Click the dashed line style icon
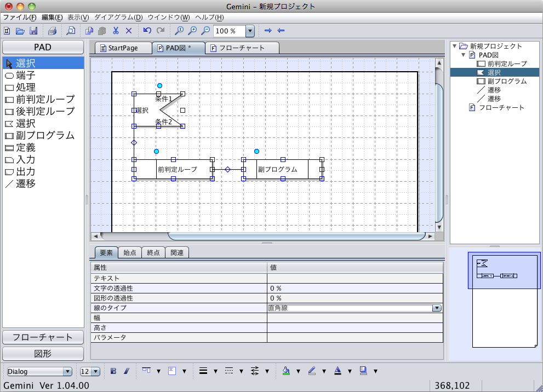Image resolution: width=543 pixels, height=392 pixels. pyautogui.click(x=229, y=371)
